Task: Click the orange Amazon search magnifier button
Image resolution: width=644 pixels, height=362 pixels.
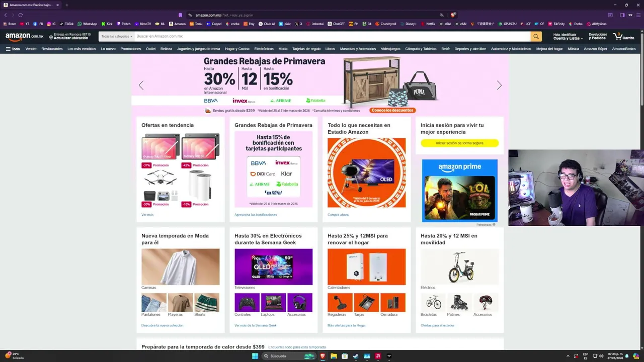Action: 536,36
